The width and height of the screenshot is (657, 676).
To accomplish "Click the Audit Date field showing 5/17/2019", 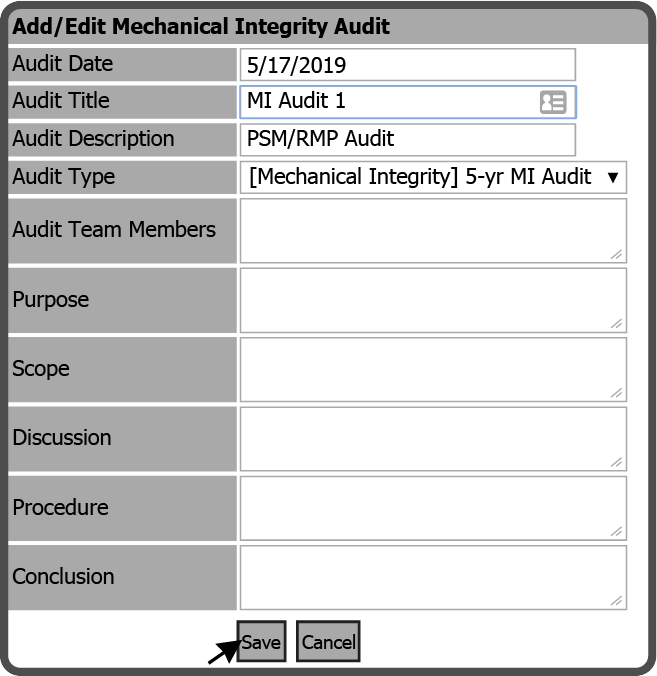I will pyautogui.click(x=408, y=65).
